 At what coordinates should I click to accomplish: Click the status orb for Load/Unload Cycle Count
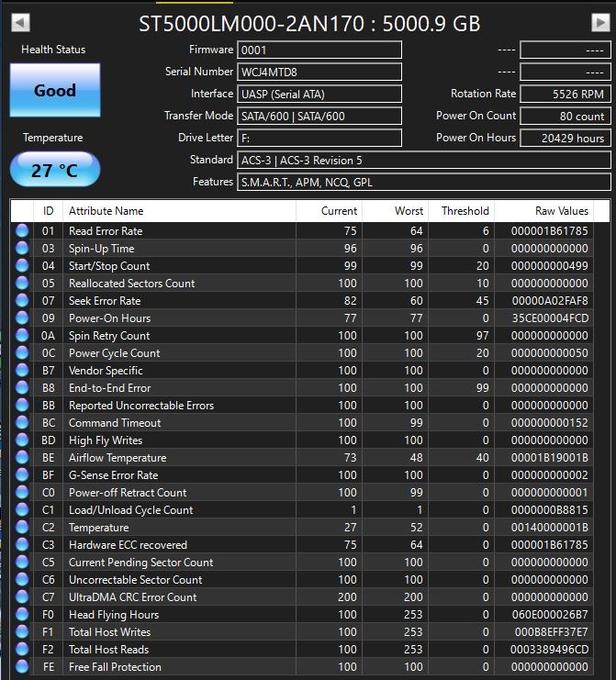[x=22, y=510]
